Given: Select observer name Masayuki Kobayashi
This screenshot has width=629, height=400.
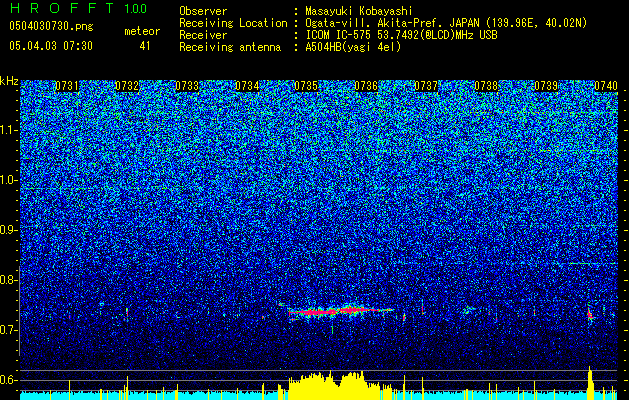Looking at the screenshot, I should point(359,11).
